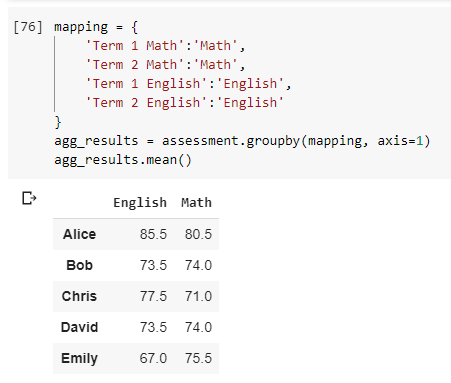This screenshot has width=451, height=383.
Task: Click the 'Term 1 English':'English' line
Action: coord(189,84)
